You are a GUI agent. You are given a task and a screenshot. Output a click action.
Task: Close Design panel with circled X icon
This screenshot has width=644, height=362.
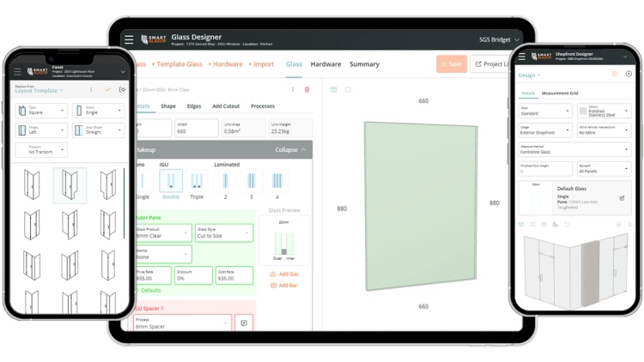pyautogui.click(x=629, y=74)
